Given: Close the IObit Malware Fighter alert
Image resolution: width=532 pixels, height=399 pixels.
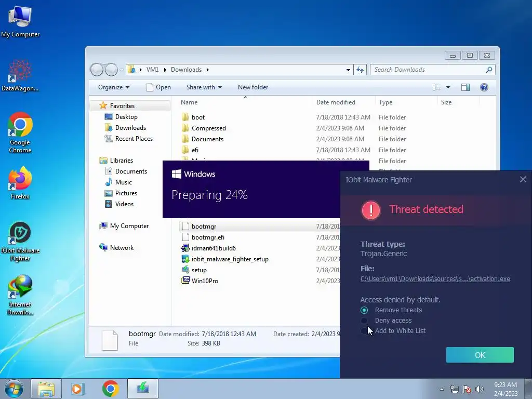Looking at the screenshot, I should 523,179.
